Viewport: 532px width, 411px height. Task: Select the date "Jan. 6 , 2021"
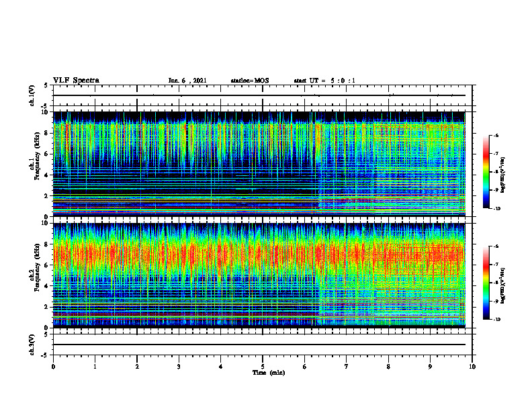click(x=187, y=81)
